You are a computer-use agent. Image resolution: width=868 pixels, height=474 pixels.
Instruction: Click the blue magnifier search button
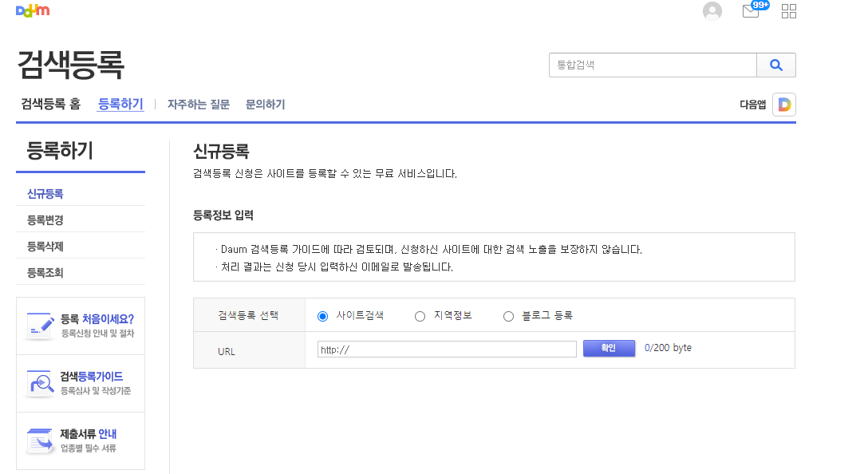click(x=776, y=65)
